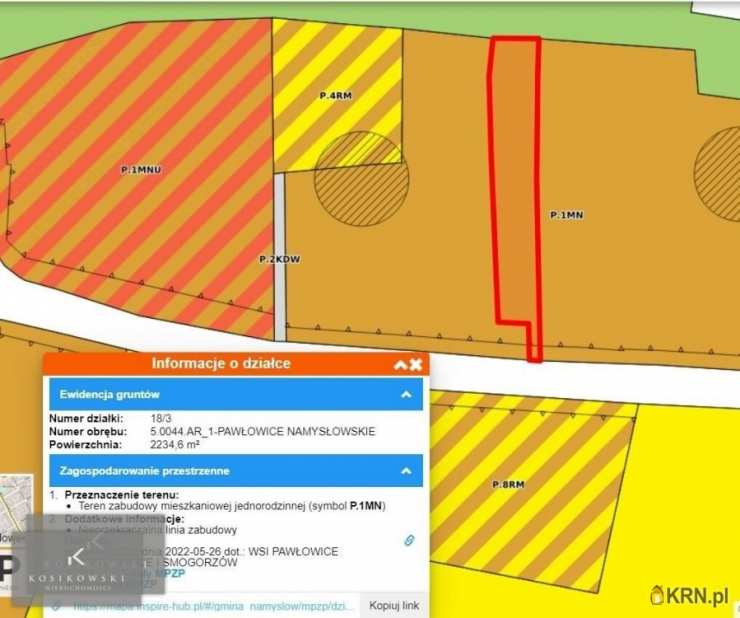The width and height of the screenshot is (740, 618).
Task: Click the hatched circle near P.4RM
Action: pos(361,180)
